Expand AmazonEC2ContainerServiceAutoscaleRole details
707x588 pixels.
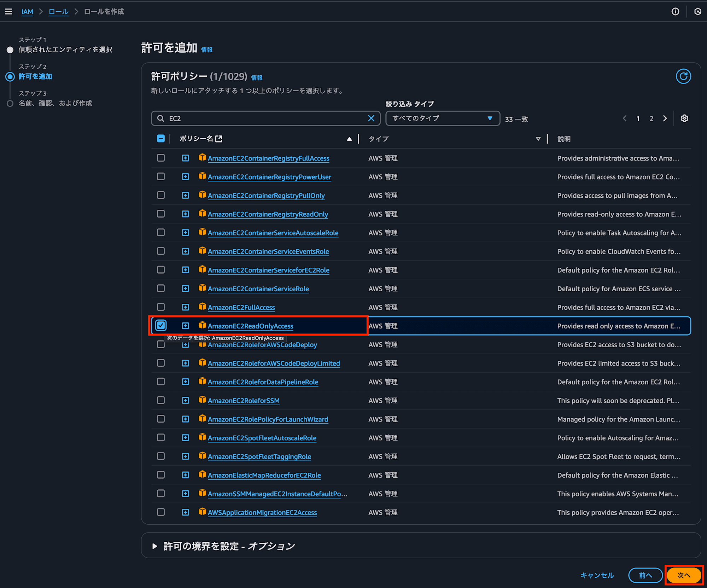point(185,233)
